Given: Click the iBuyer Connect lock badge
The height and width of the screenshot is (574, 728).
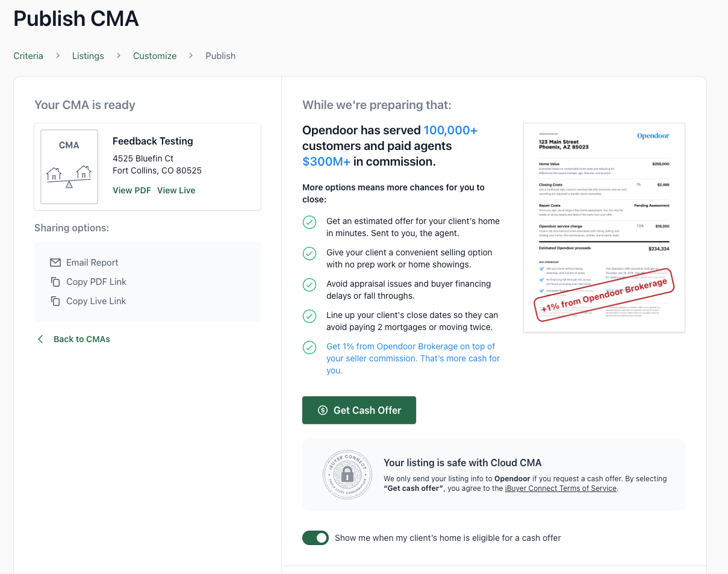Looking at the screenshot, I should pos(347,475).
